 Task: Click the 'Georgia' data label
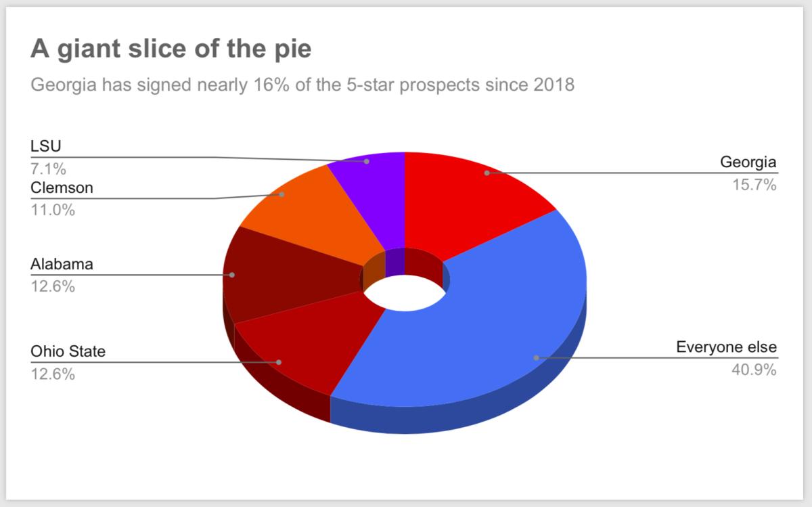coord(748,162)
